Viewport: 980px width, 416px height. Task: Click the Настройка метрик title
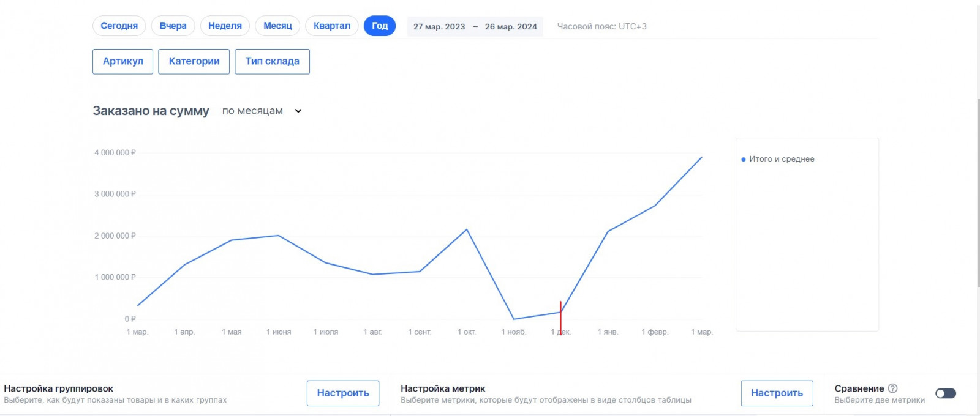click(x=443, y=388)
